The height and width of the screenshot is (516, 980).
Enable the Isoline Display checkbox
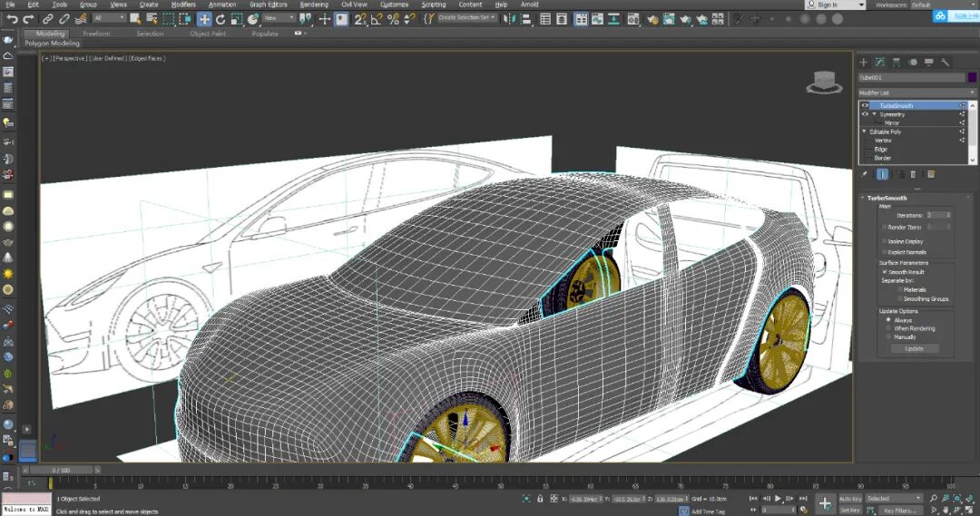[x=885, y=241]
